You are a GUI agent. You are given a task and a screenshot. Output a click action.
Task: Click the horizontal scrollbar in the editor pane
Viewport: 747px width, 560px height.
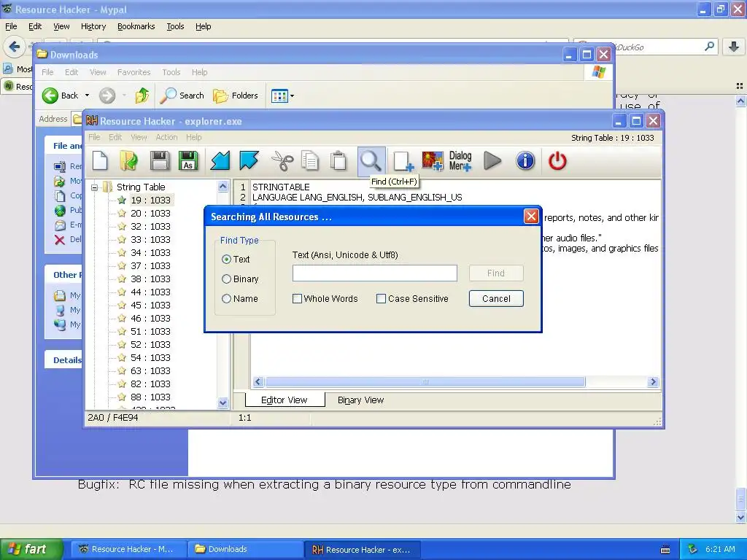[425, 382]
